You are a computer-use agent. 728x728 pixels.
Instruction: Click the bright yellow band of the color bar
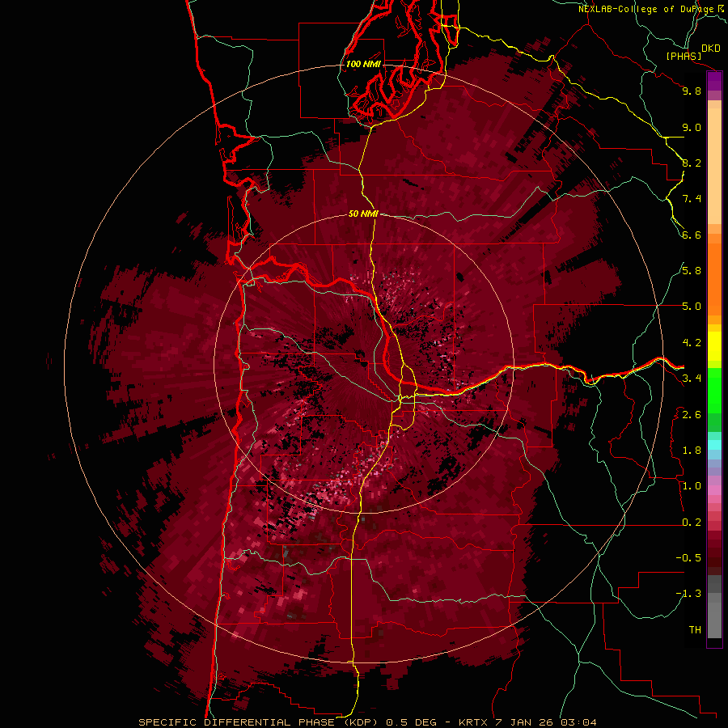pos(714,346)
